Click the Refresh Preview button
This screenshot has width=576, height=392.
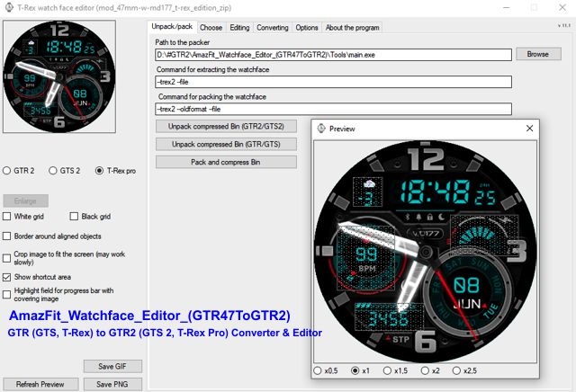pos(40,384)
